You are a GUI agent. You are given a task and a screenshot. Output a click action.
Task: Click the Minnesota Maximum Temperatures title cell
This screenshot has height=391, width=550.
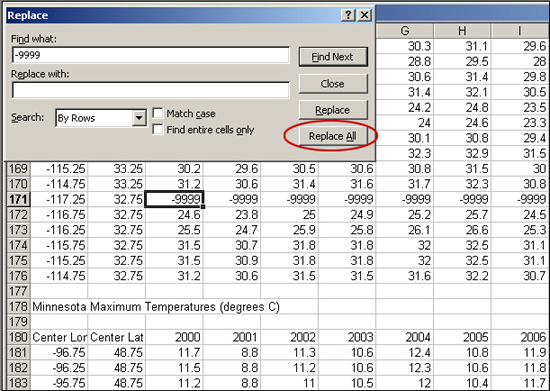156,307
